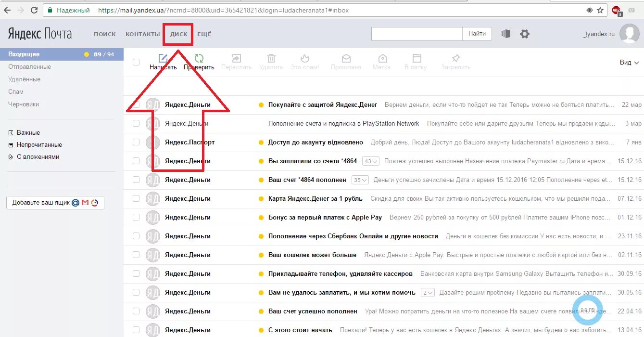The width and height of the screenshot is (644, 337).
Task: Check the 'Ваш счет *4864 пополнен' message
Action: [x=136, y=180]
